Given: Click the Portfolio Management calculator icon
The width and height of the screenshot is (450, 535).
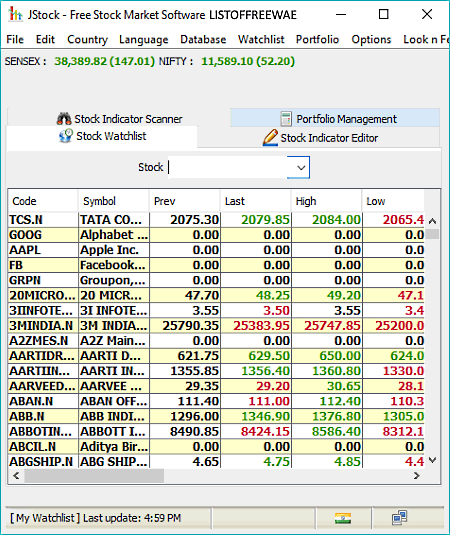Looking at the screenshot, I should click(286, 119).
